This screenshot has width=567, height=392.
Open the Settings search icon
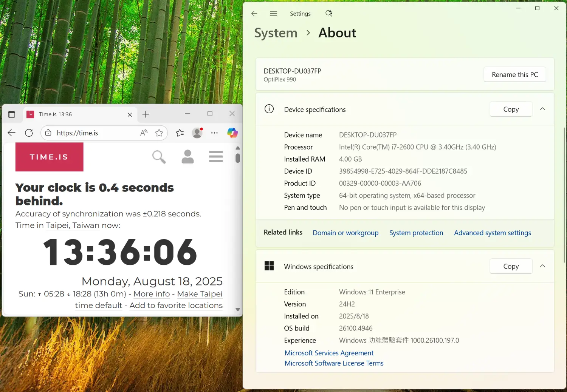coord(329,13)
